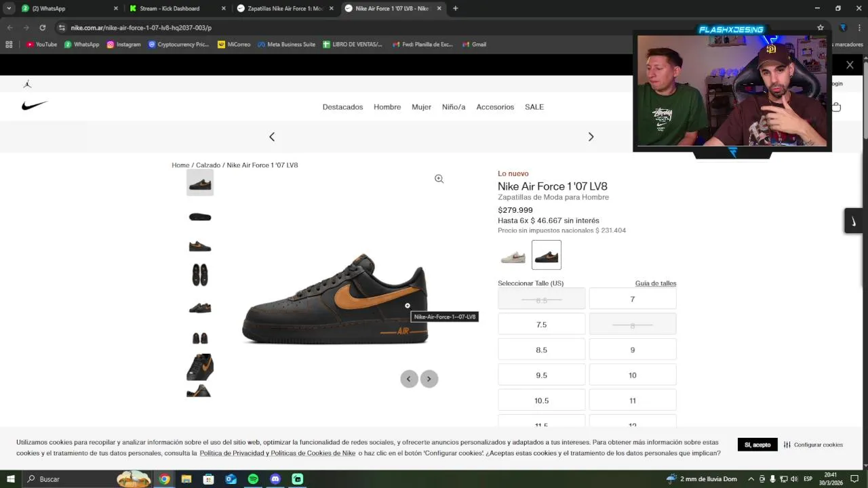Open the Chrome apps grid icon
This screenshot has height=488, width=868.
click(9, 45)
